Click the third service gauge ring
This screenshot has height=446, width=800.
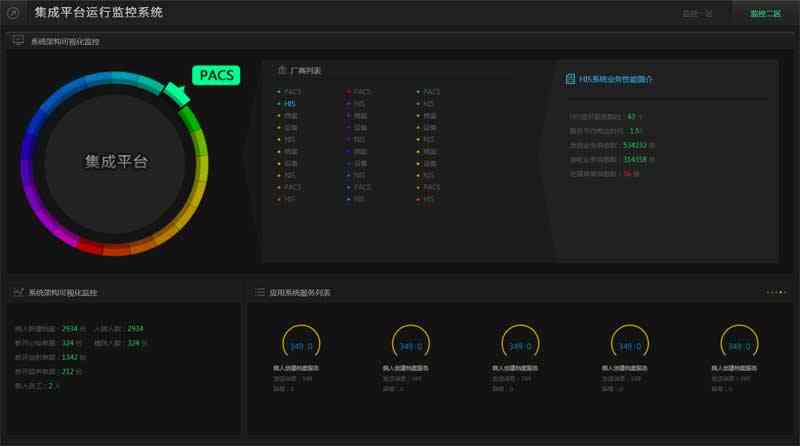(x=519, y=346)
